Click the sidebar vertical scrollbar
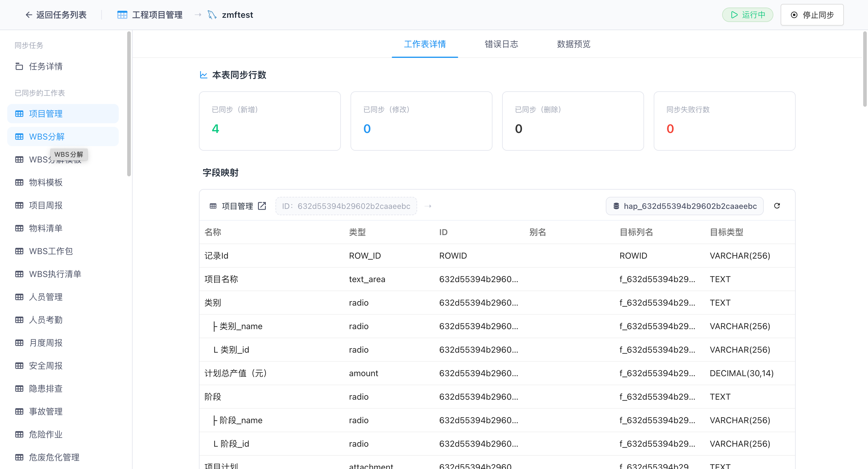The image size is (868, 469). [129, 104]
